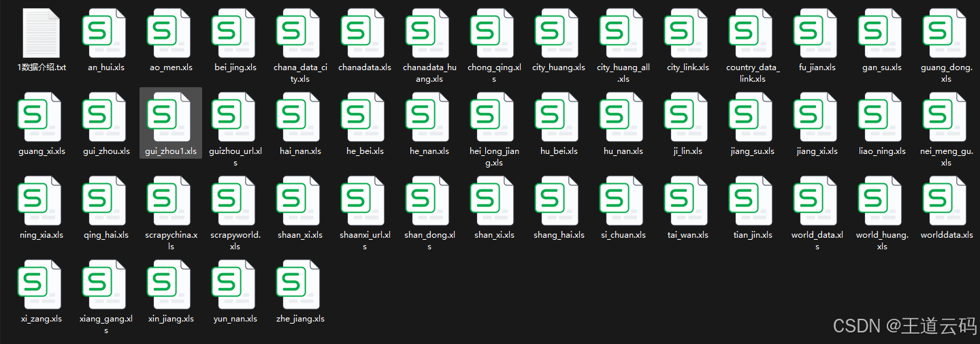Click the shang_hai.xls file icon
The height and width of the screenshot is (344, 980).
pyautogui.click(x=557, y=201)
